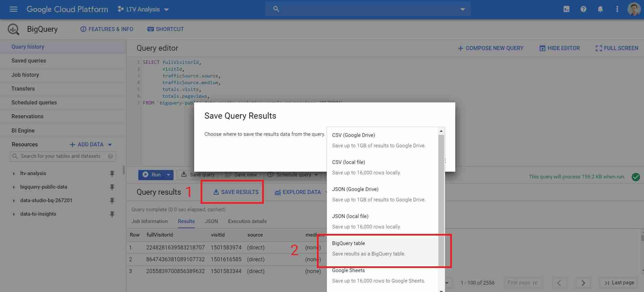This screenshot has width=644, height=292.
Task: Click the BigQuery product logo icon
Action: (x=14, y=29)
